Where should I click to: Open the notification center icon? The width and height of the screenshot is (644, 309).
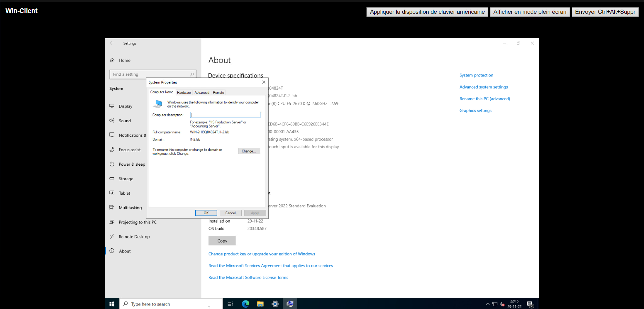530,304
